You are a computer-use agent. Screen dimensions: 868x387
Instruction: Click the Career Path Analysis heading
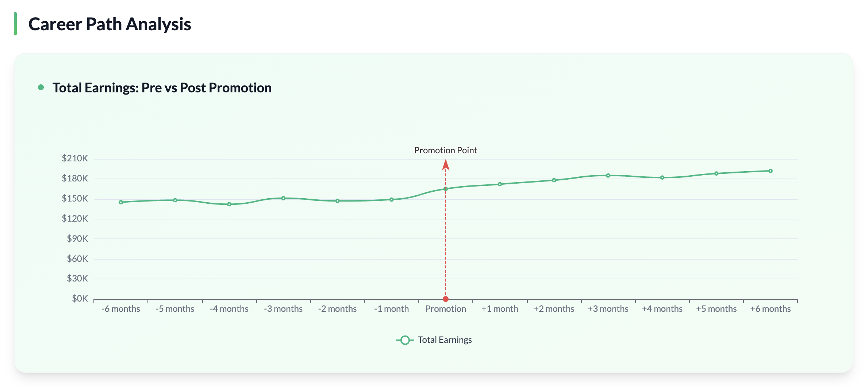point(110,24)
